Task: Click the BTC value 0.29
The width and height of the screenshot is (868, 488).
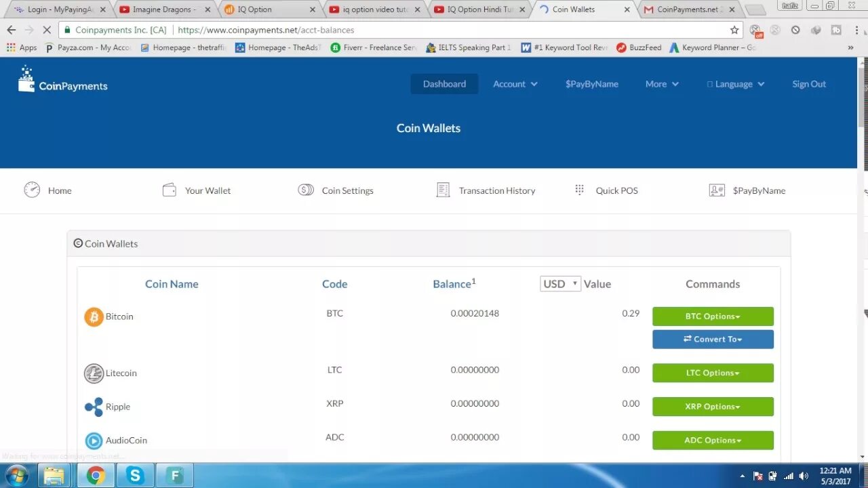Action: tap(631, 313)
